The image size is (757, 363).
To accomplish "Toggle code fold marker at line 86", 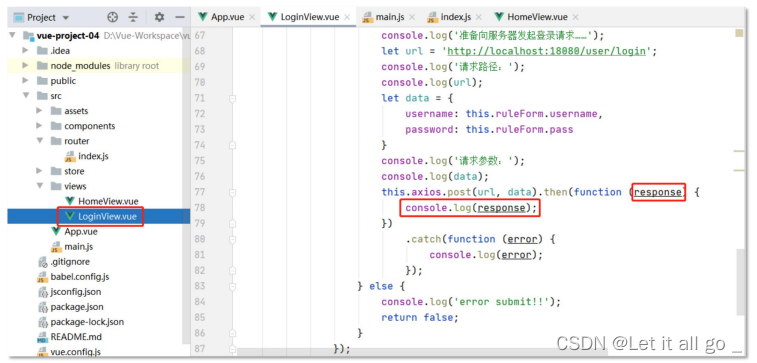I will (233, 333).
